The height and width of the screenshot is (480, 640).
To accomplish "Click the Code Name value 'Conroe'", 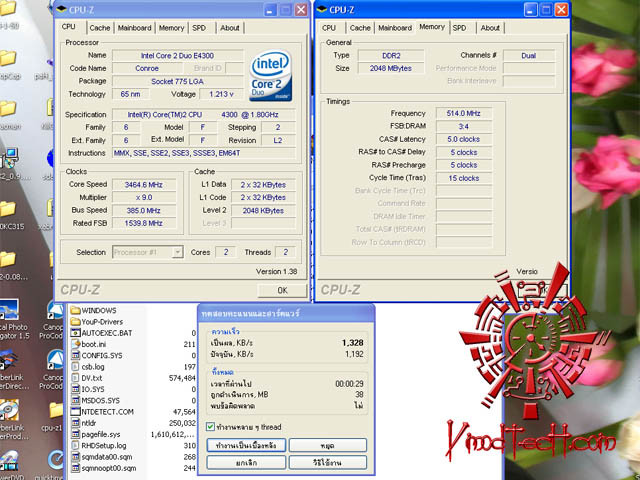I will pos(147,68).
